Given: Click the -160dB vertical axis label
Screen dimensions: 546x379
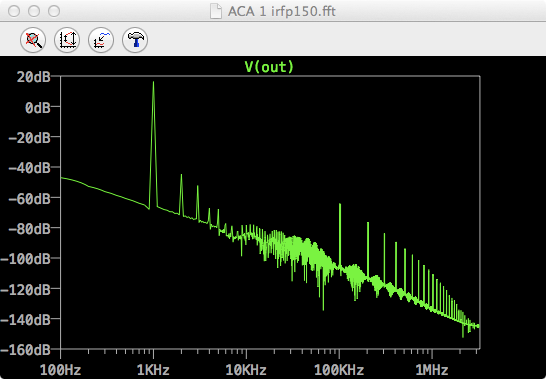Looking at the screenshot, I should click(25, 350).
